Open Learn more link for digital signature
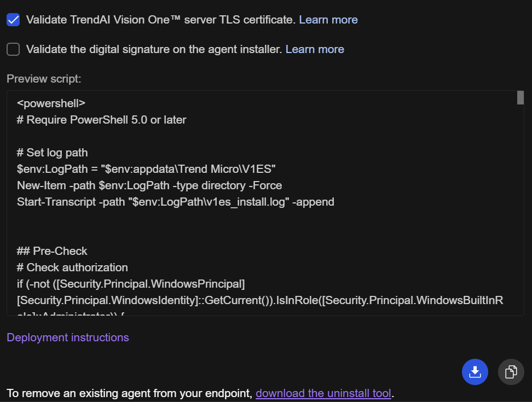The height and width of the screenshot is (402, 532). point(315,49)
